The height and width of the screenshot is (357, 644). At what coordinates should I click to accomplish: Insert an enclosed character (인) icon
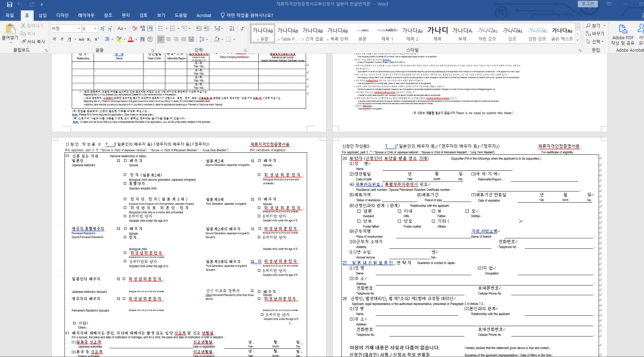tap(150, 39)
